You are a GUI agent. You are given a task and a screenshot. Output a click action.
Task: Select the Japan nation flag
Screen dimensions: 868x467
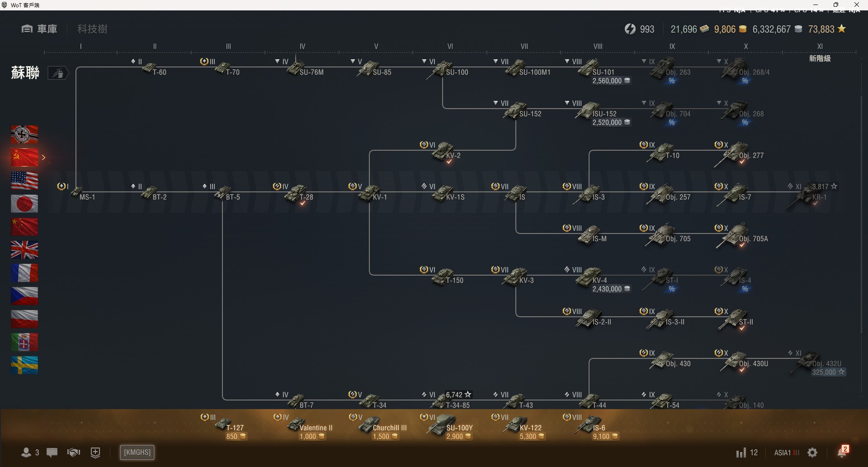pos(24,204)
